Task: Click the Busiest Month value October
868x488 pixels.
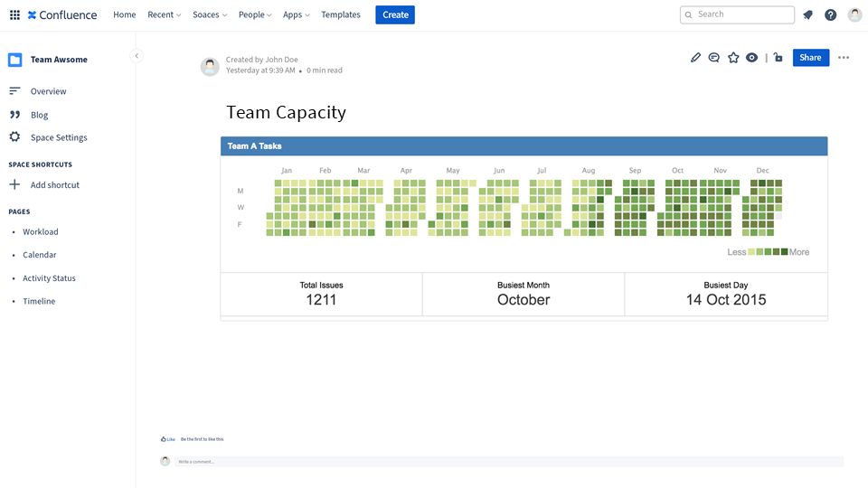Action: pos(524,300)
